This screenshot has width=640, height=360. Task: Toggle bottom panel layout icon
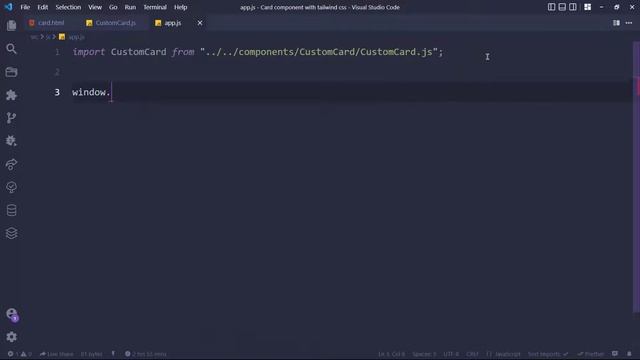point(562,7)
